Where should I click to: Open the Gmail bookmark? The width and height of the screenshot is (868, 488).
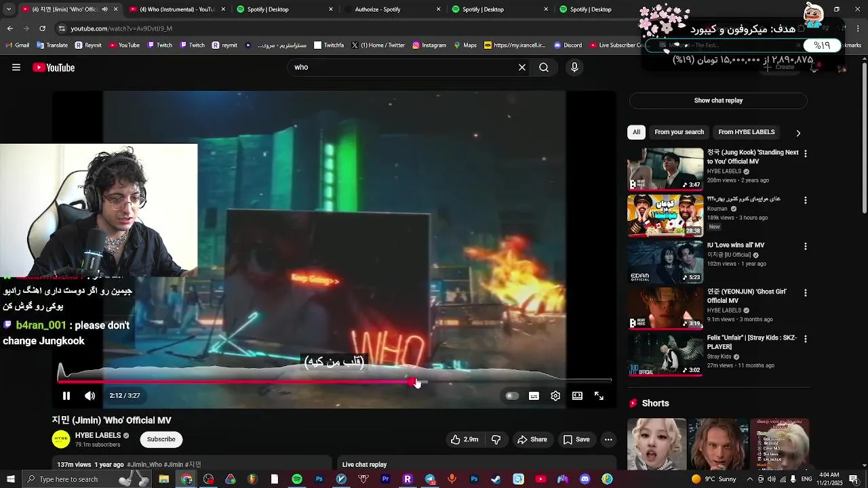point(17,45)
